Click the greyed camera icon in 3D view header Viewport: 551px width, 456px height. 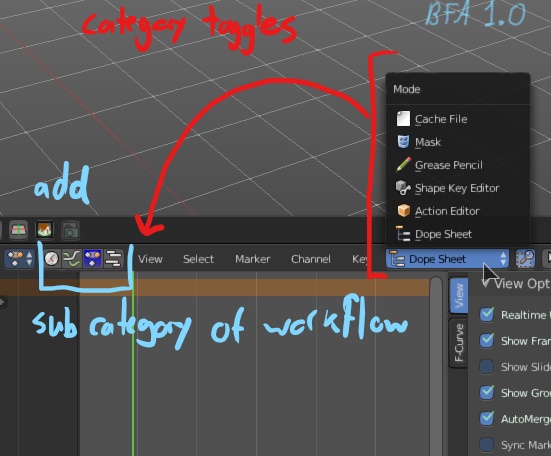(x=70, y=230)
